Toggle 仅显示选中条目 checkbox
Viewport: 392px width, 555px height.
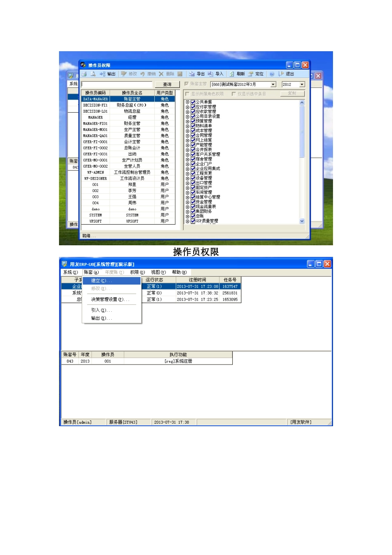(x=234, y=94)
